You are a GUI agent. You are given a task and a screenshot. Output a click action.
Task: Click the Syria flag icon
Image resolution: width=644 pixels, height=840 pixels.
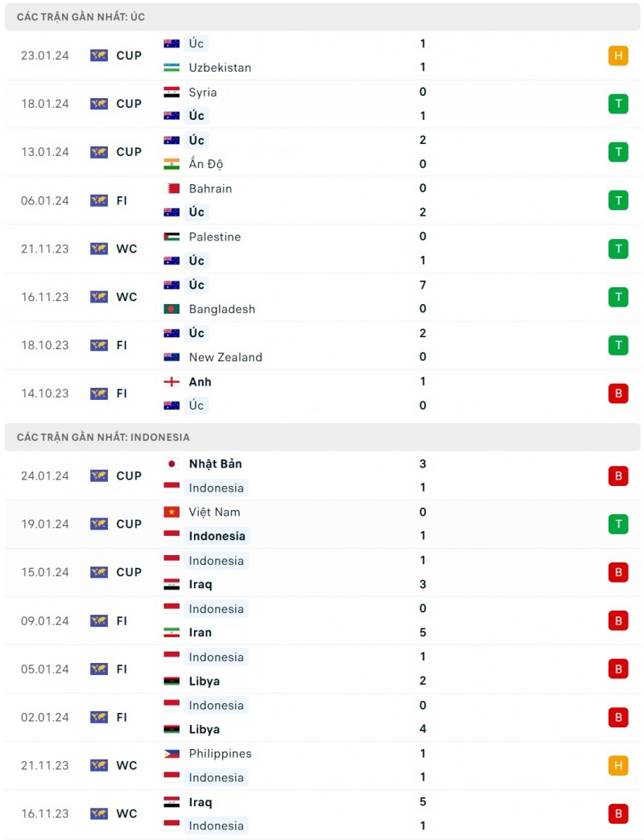tap(171, 92)
